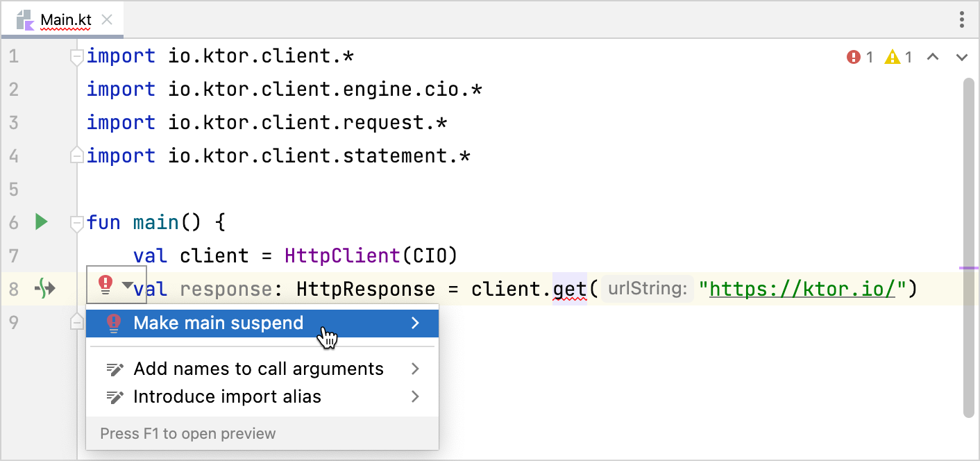Image resolution: width=980 pixels, height=461 pixels.
Task: Expand submenu arrow for Make main suspend
Action: click(415, 323)
